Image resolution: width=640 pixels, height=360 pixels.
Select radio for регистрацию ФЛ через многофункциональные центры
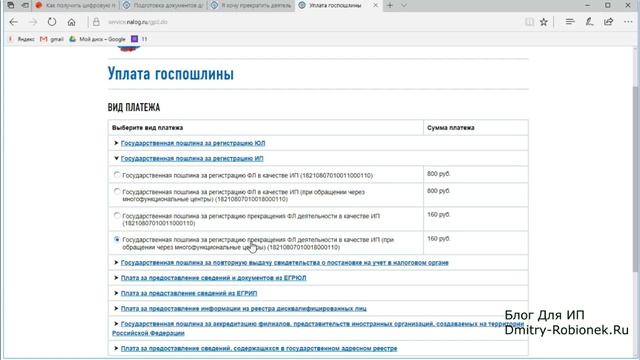[117, 191]
